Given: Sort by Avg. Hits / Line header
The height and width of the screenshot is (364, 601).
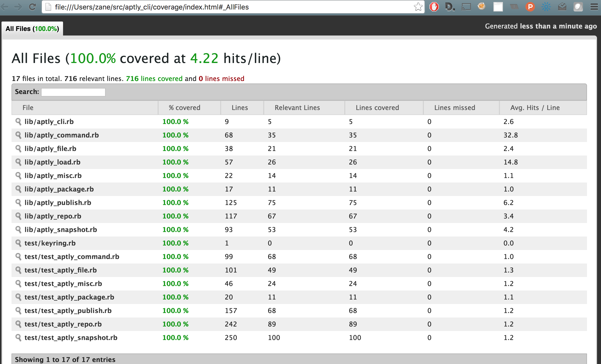Looking at the screenshot, I should click(x=543, y=108).
